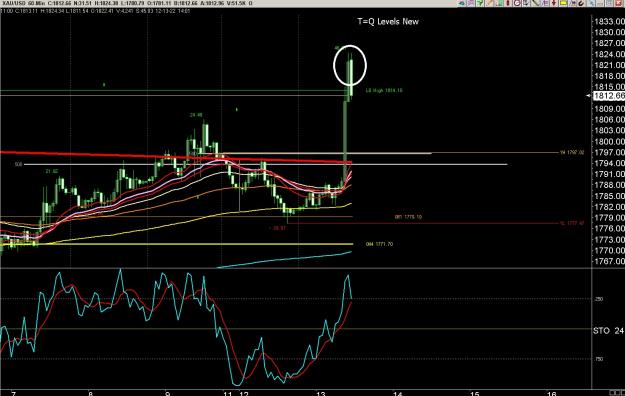This screenshot has width=625, height=396.
Task: Click 1824.00 on the price axis
Action: click(x=609, y=54)
